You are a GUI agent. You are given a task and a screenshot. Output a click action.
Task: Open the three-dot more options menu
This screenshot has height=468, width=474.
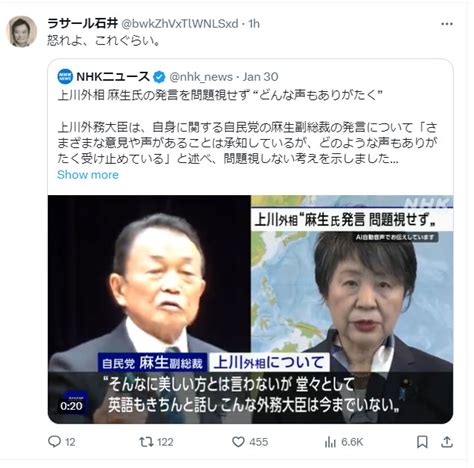click(x=447, y=24)
